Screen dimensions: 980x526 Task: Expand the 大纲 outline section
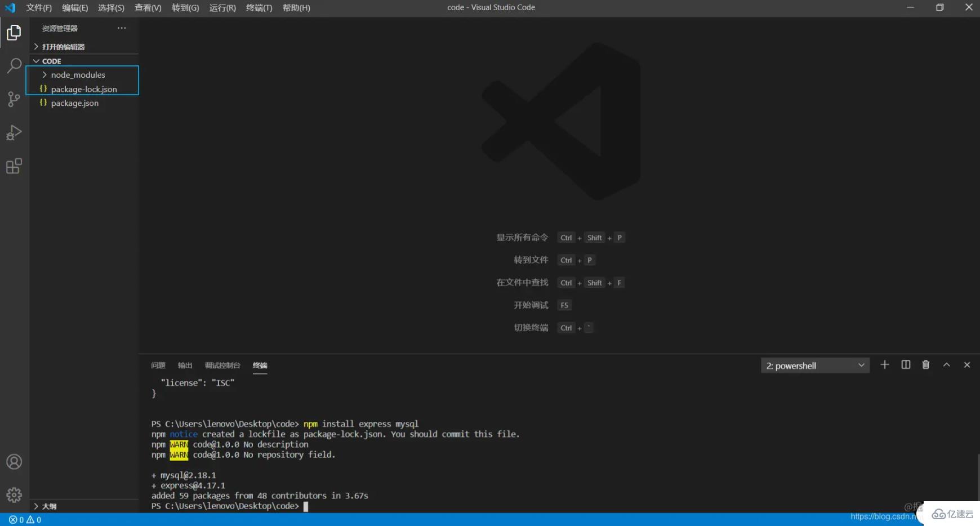pyautogui.click(x=84, y=506)
